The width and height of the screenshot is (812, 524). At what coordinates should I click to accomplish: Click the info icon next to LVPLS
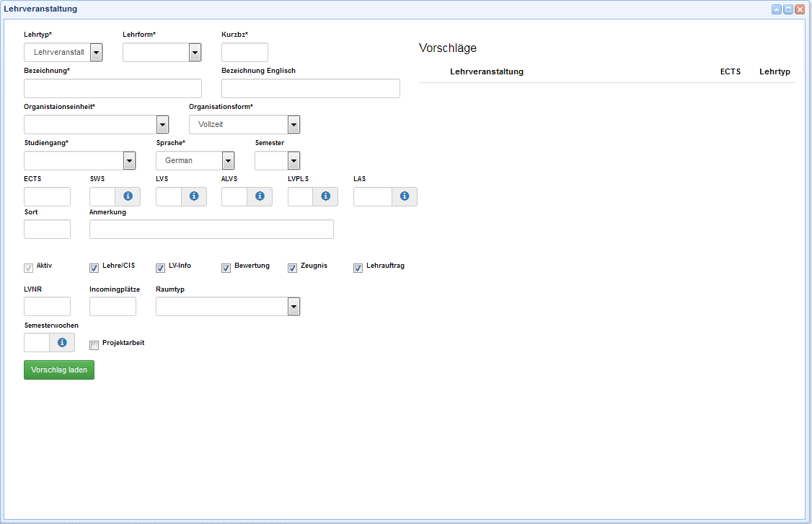click(x=325, y=196)
